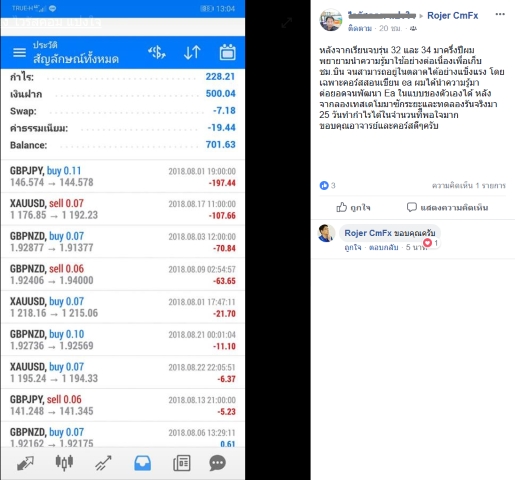Open the trade tab trending-arrow icon
The width and height of the screenshot is (515, 480).
pyautogui.click(x=103, y=463)
